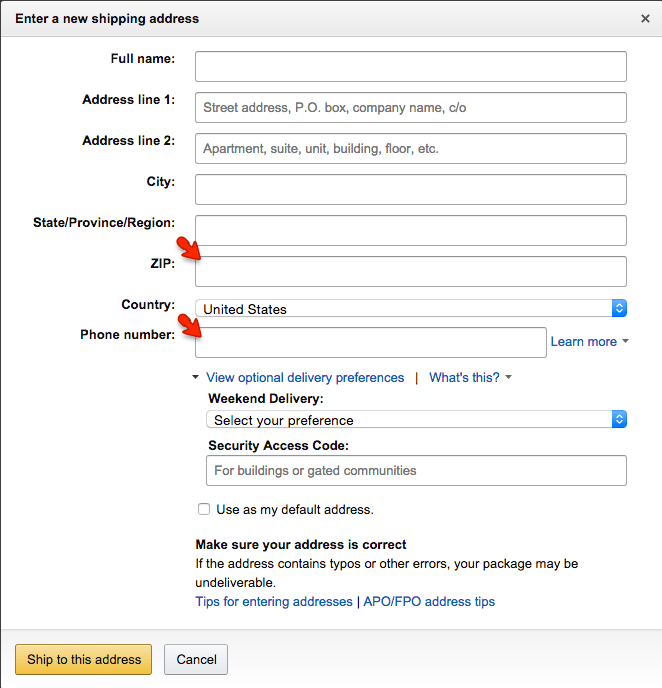Close the shipping address dialog
The height and width of the screenshot is (688, 662).
(645, 18)
